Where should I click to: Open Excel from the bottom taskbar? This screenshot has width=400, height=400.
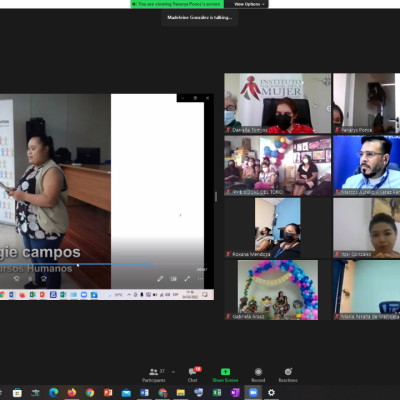217,393
